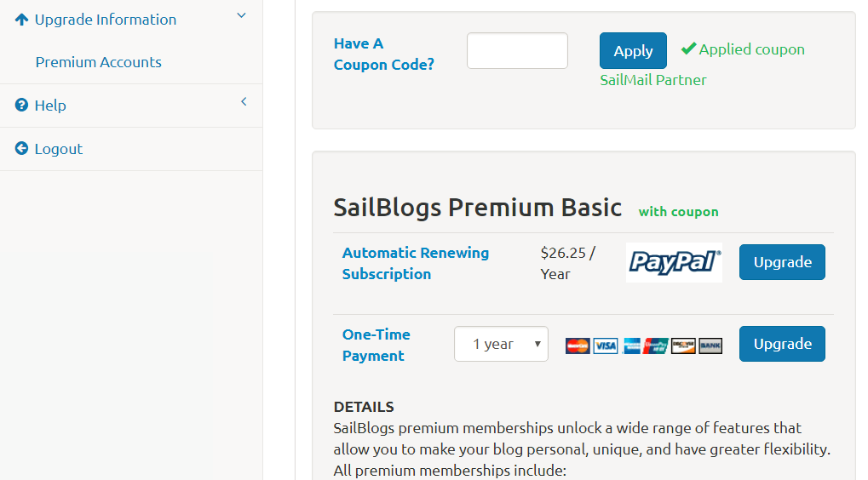This screenshot has width=868, height=480.
Task: Click the Discover card icon
Action: pos(683,346)
